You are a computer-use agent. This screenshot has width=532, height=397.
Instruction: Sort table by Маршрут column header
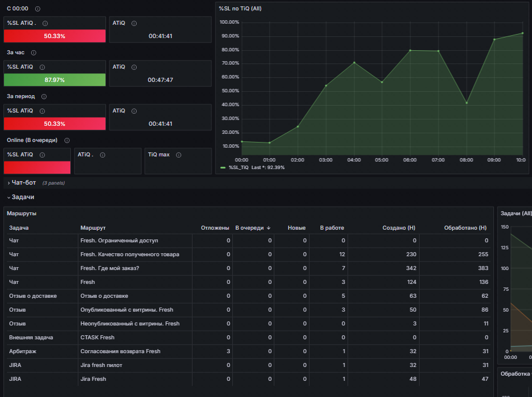coord(93,228)
